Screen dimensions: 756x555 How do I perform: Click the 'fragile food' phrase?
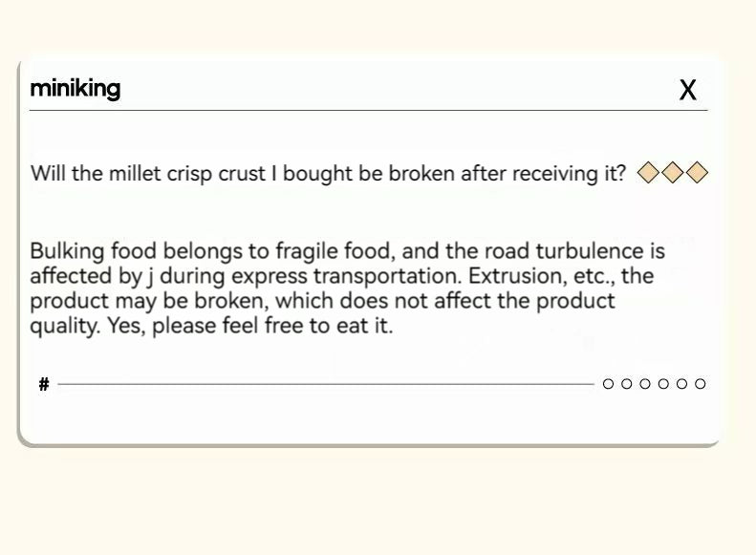pos(333,251)
